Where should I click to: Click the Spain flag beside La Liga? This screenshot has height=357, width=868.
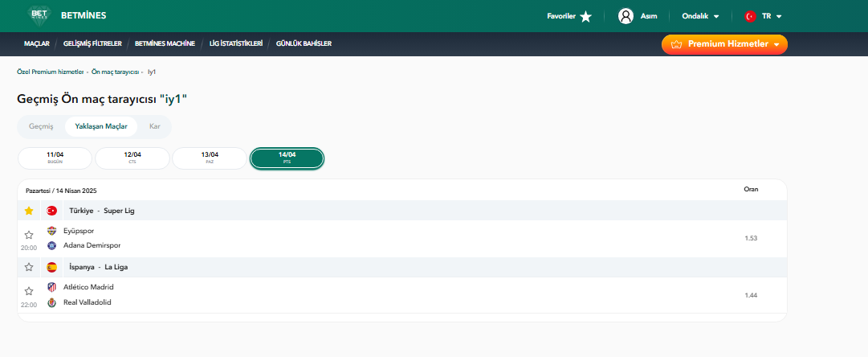coord(51,267)
